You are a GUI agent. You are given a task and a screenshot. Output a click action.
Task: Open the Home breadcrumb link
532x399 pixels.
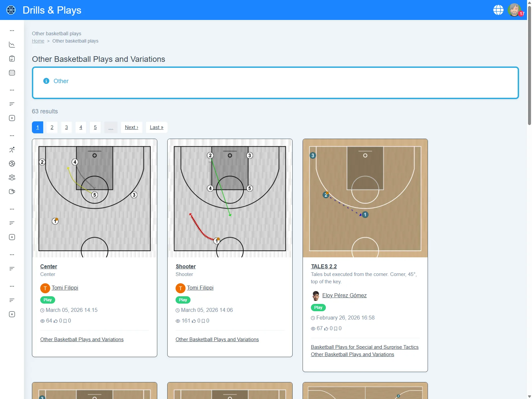pos(38,41)
